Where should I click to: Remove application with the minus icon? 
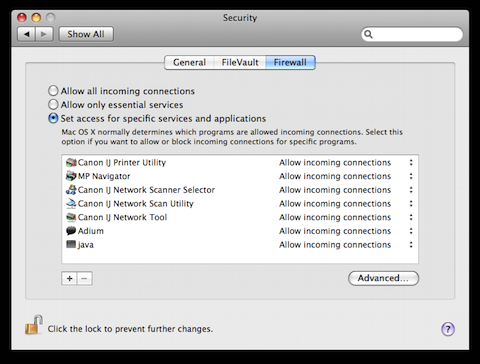[x=85, y=278]
